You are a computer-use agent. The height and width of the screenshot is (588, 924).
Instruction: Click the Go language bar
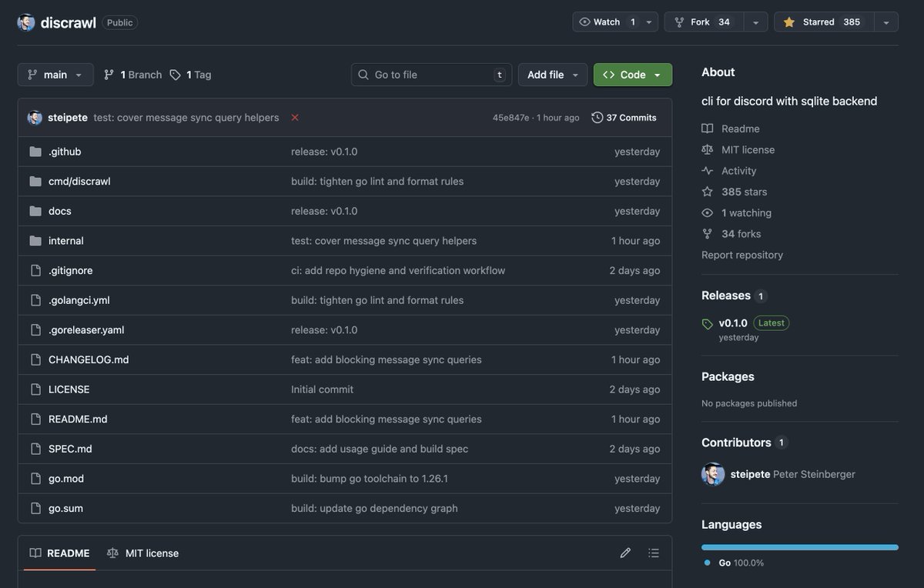[800, 547]
